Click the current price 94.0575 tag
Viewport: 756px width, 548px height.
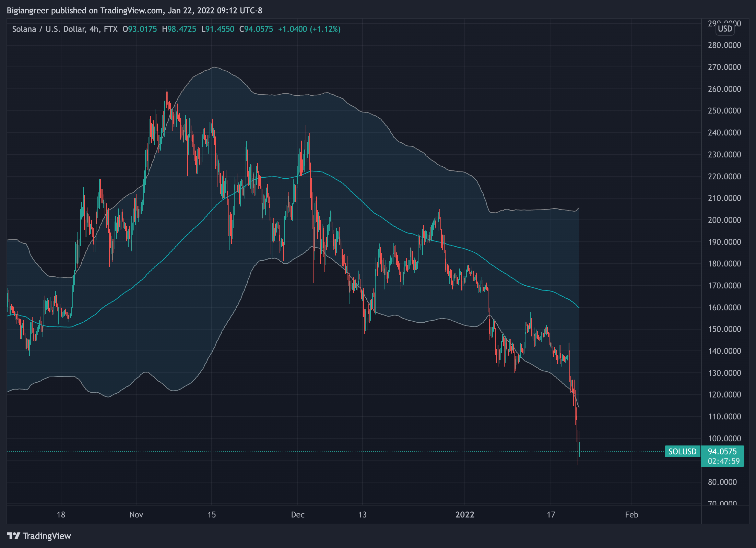(x=722, y=451)
